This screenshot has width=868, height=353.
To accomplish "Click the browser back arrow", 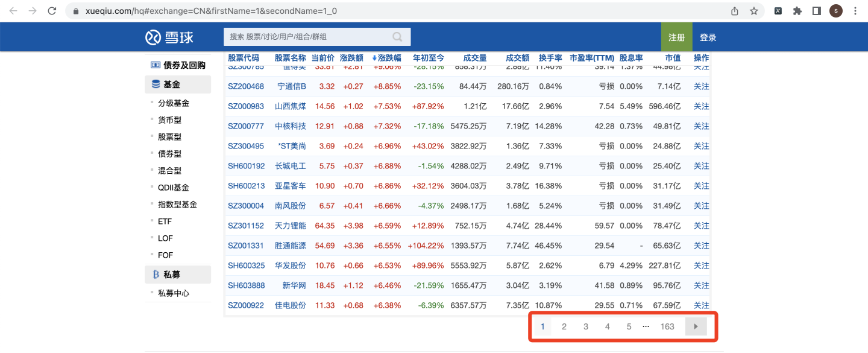I will [13, 11].
